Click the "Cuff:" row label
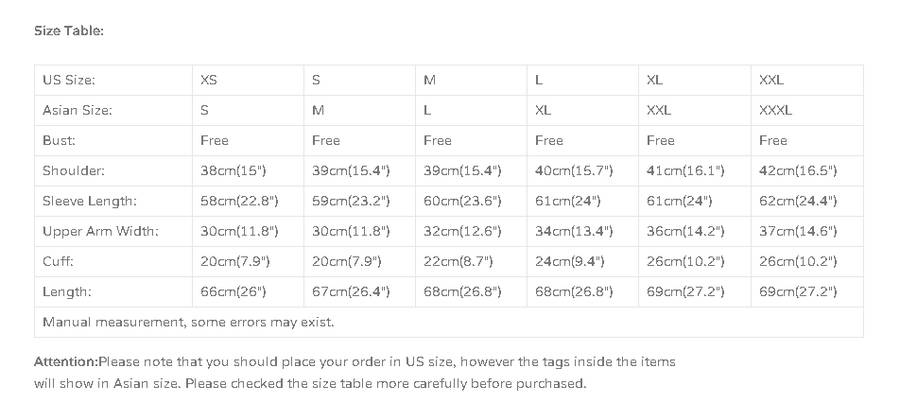Image resolution: width=900 pixels, height=407 pixels. [58, 262]
